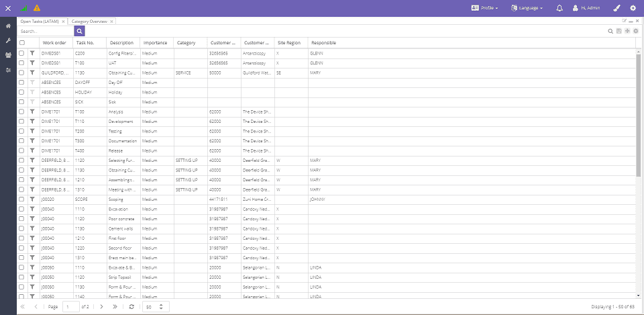Go to next page arrow
This screenshot has width=644, height=315.
tap(101, 307)
